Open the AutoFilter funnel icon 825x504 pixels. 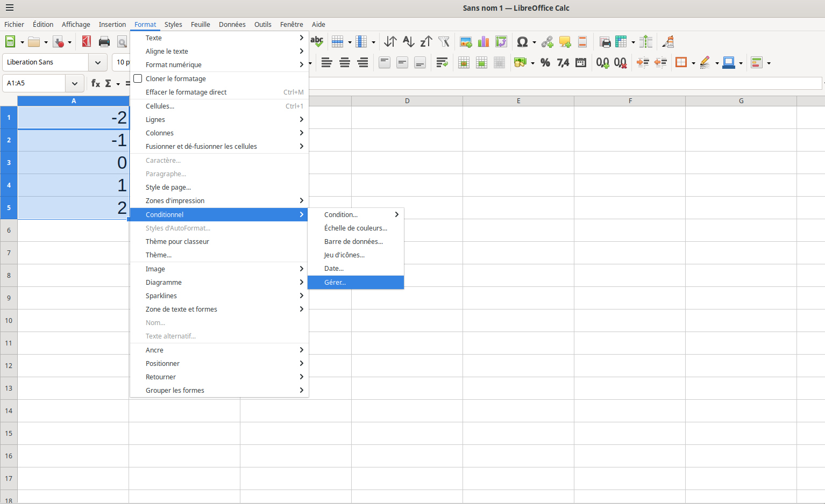tap(444, 42)
